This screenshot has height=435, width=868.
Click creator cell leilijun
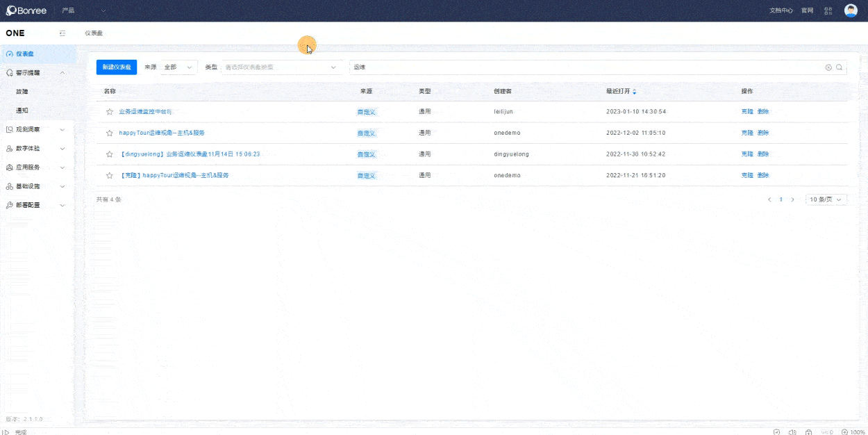[x=503, y=112]
